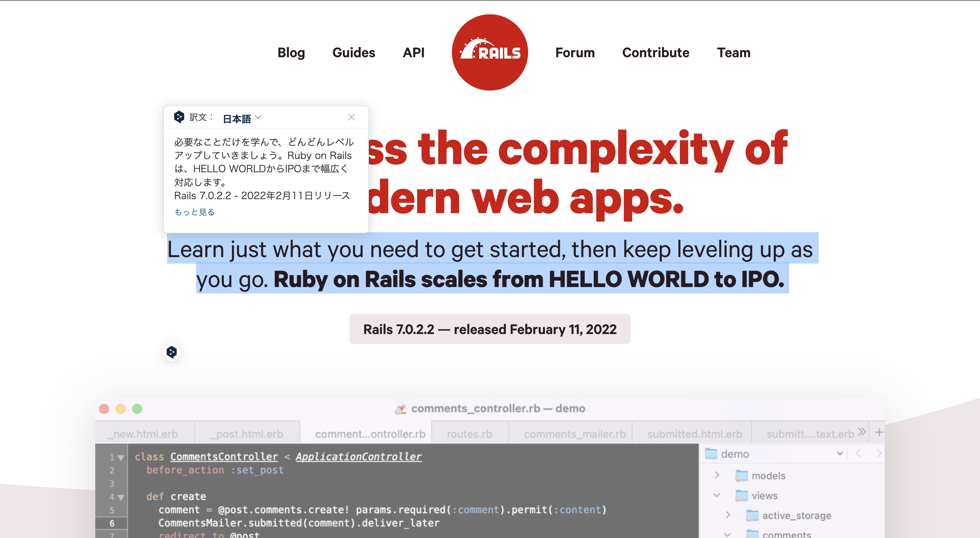Click the Rails logo
The width and height of the screenshot is (980, 538).
(x=490, y=52)
